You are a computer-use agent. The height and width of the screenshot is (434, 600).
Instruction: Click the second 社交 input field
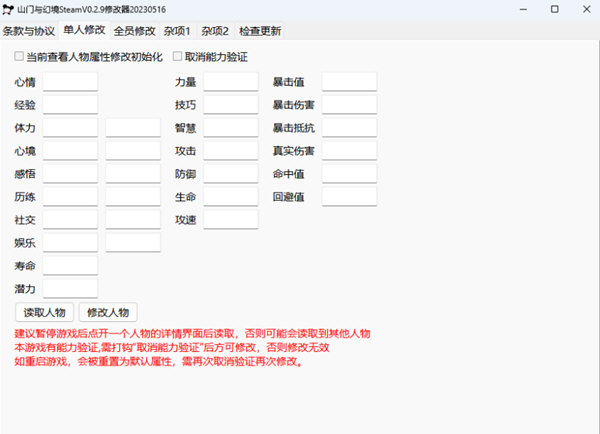tap(133, 219)
